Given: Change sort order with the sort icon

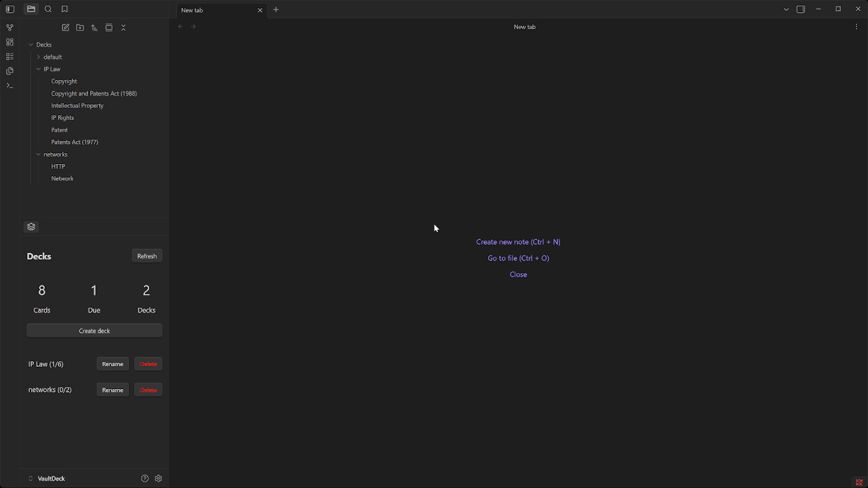Looking at the screenshot, I should [94, 27].
